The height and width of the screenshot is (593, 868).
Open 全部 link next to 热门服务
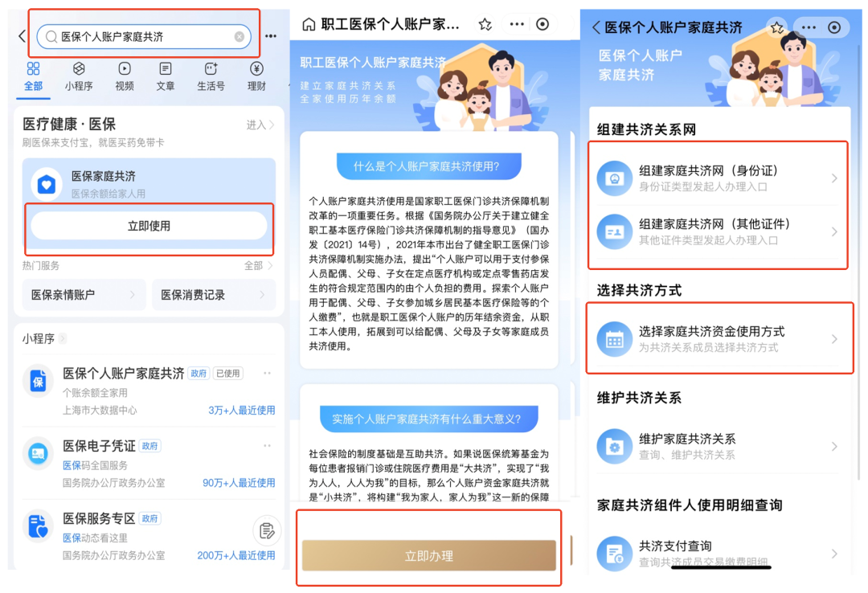[x=259, y=266]
